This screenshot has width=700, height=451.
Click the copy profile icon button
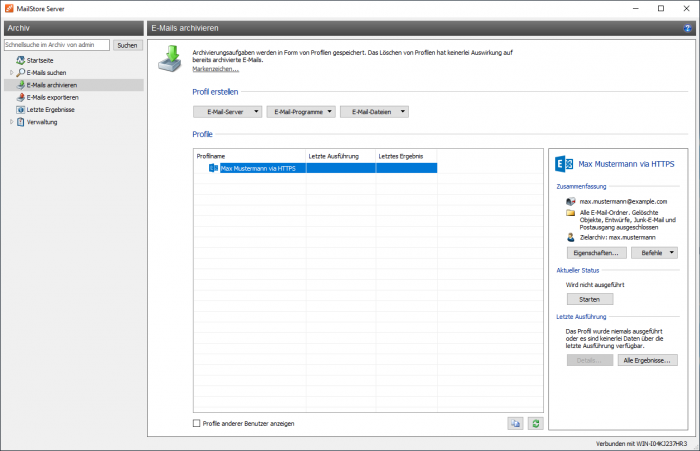(515, 423)
